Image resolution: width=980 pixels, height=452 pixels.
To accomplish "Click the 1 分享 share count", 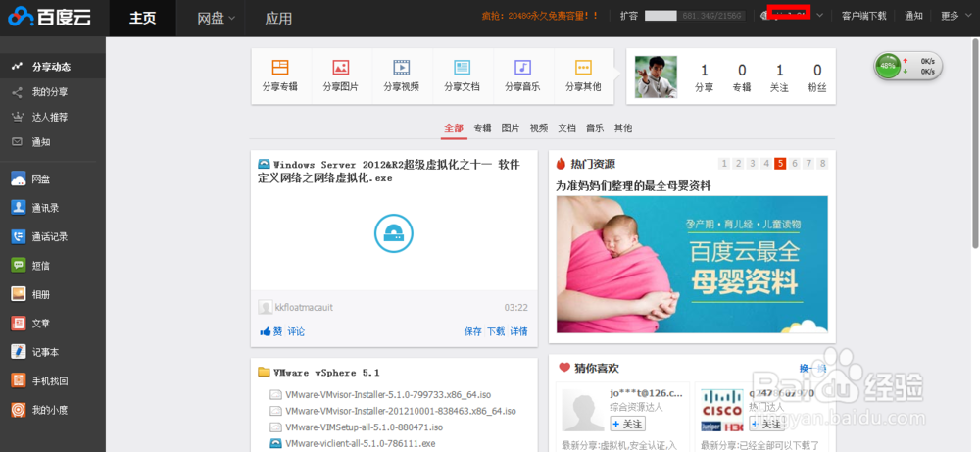I will tap(704, 77).
